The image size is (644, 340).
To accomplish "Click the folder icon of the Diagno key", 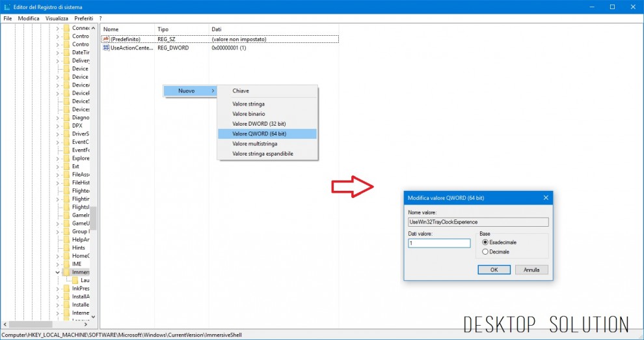I will pyautogui.click(x=66, y=118).
